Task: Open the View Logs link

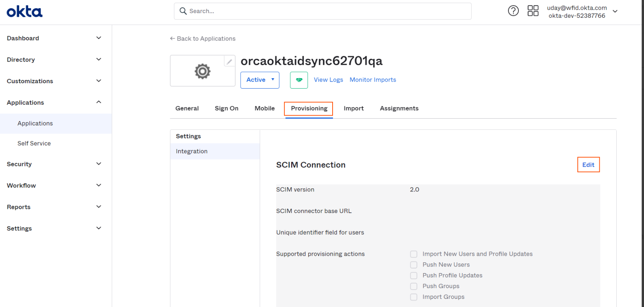Action: (x=328, y=80)
